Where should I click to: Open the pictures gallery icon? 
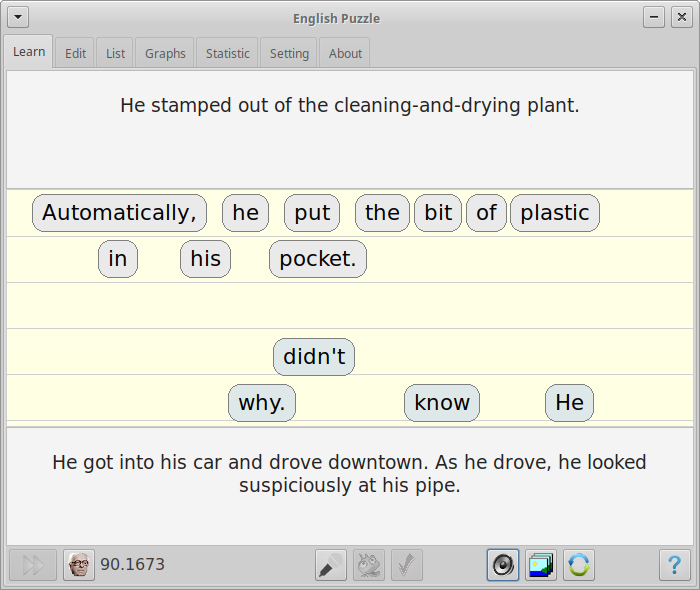[541, 565]
